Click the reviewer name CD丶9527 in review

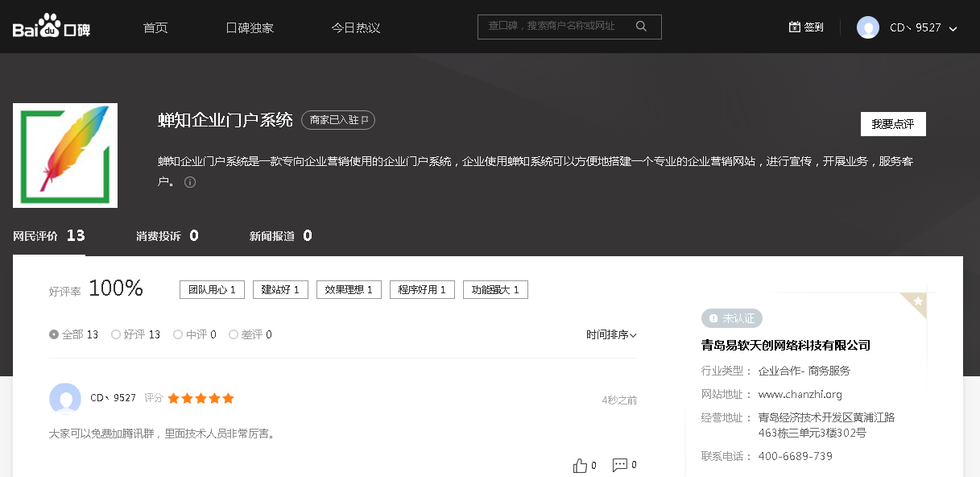[x=113, y=398]
